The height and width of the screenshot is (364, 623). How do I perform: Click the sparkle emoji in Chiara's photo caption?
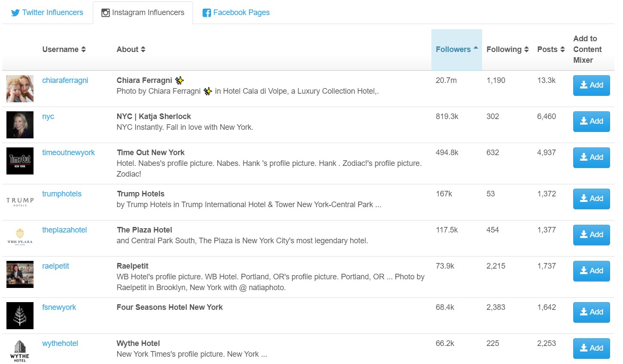pos(208,91)
